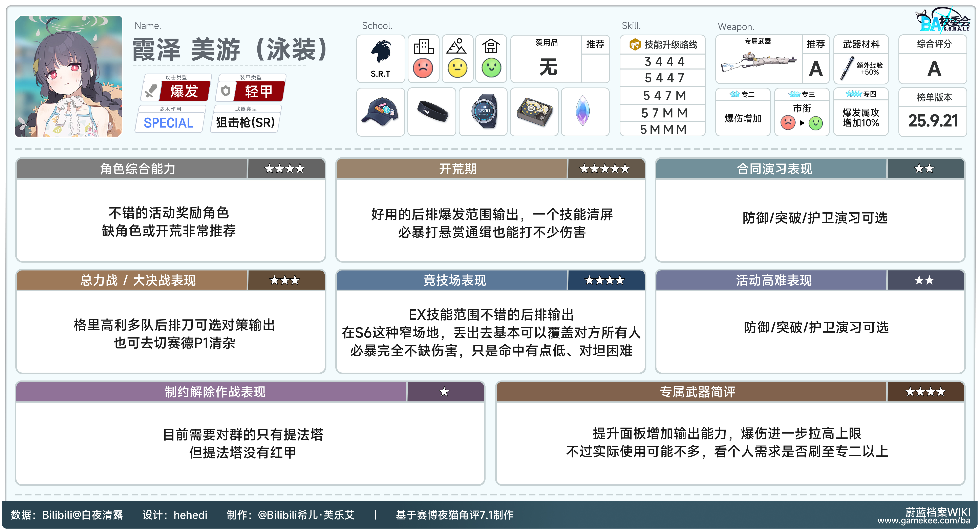Click the character portrait thumbnail

click(68, 76)
